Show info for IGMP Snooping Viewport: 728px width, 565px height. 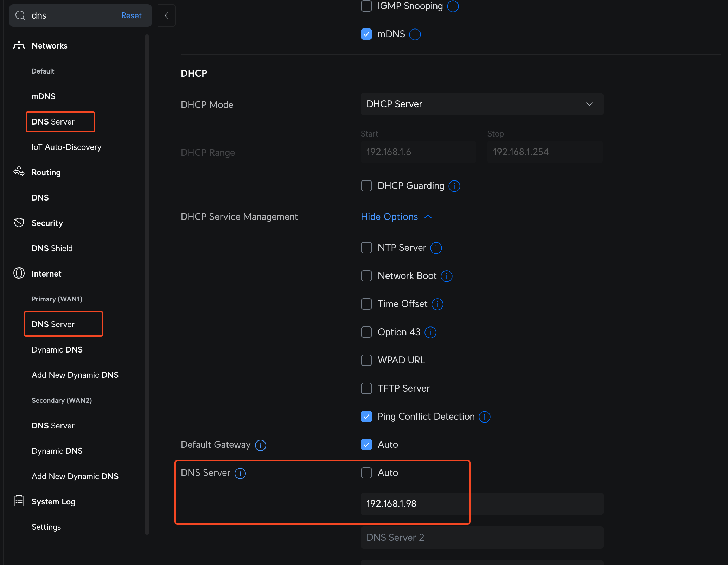[x=453, y=6]
